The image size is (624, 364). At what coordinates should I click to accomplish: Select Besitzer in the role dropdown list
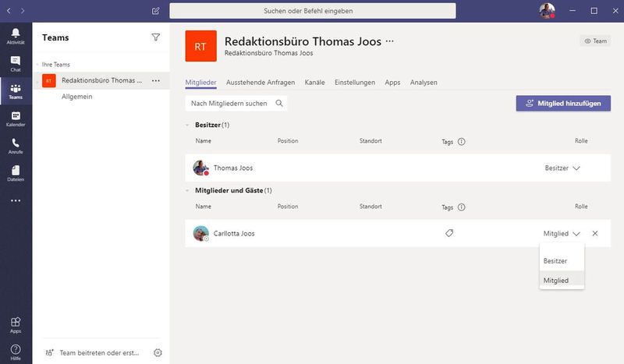(x=555, y=260)
